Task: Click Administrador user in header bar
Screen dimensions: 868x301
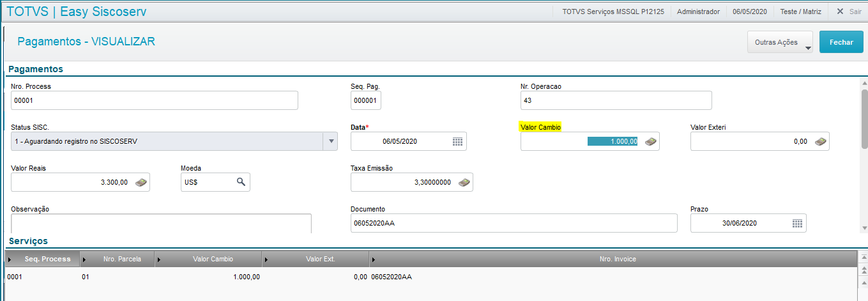Action: pos(698,12)
